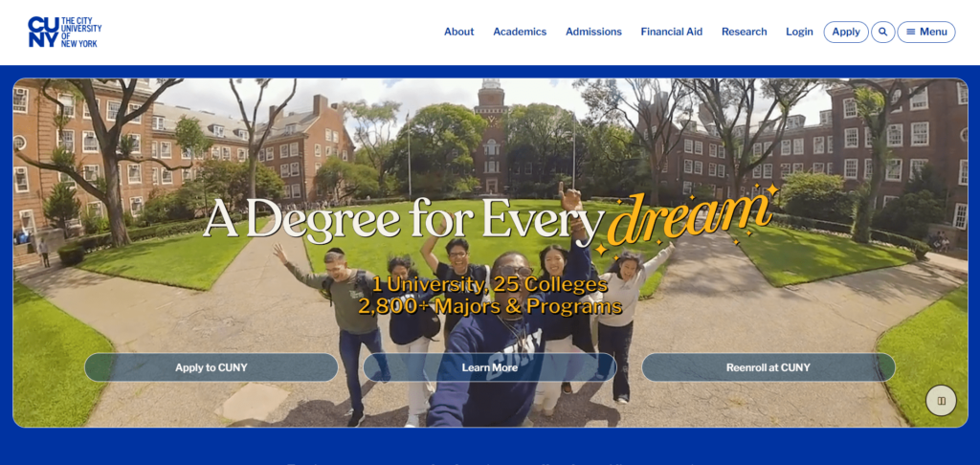This screenshot has width=980, height=465.
Task: Open the search magnifier button
Action: tap(882, 32)
